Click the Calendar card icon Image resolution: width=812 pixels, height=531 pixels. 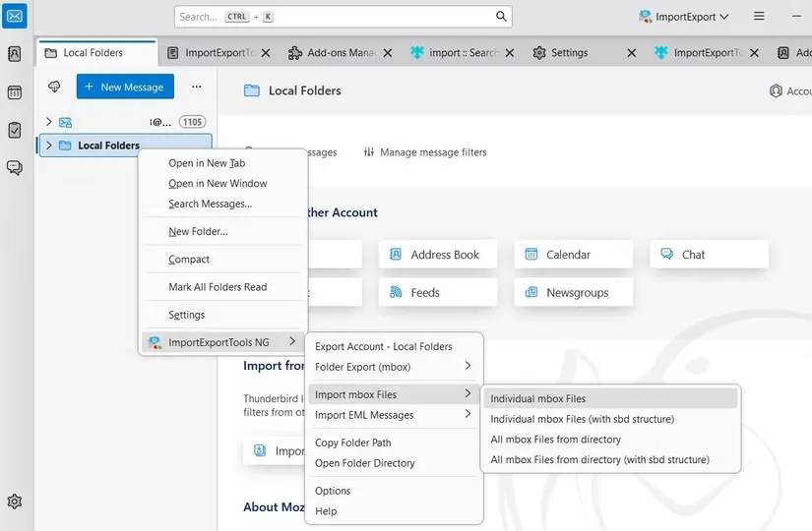click(531, 254)
